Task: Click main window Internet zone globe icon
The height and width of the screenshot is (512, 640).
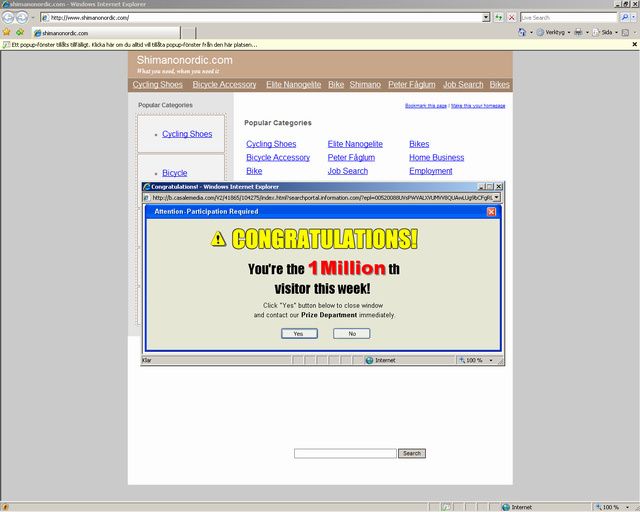Action: tap(506, 507)
